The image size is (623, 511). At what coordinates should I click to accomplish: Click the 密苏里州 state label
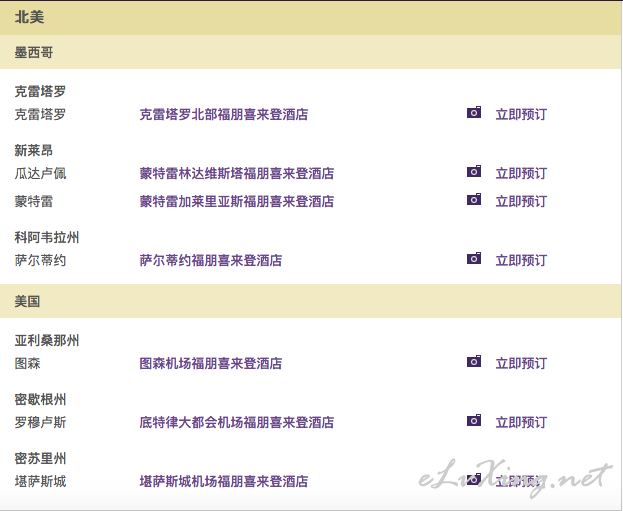[40, 458]
